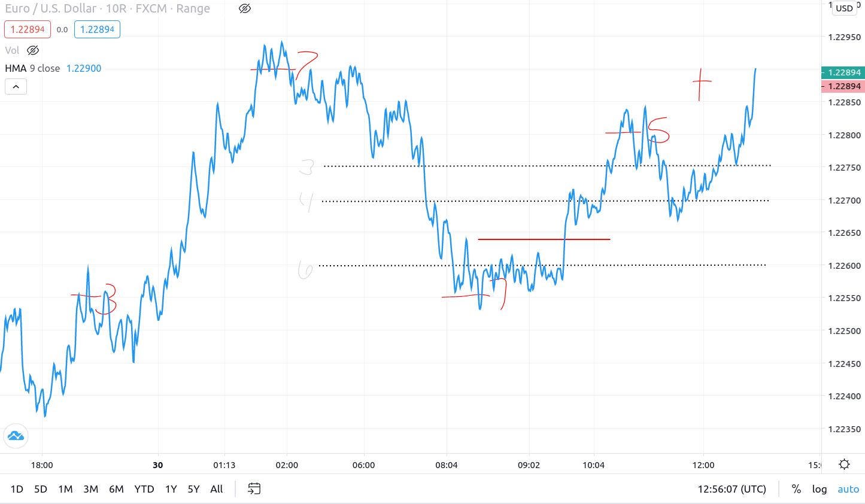The width and height of the screenshot is (865, 504).
Task: Click the green 1.22894 price label
Action: pos(843,72)
